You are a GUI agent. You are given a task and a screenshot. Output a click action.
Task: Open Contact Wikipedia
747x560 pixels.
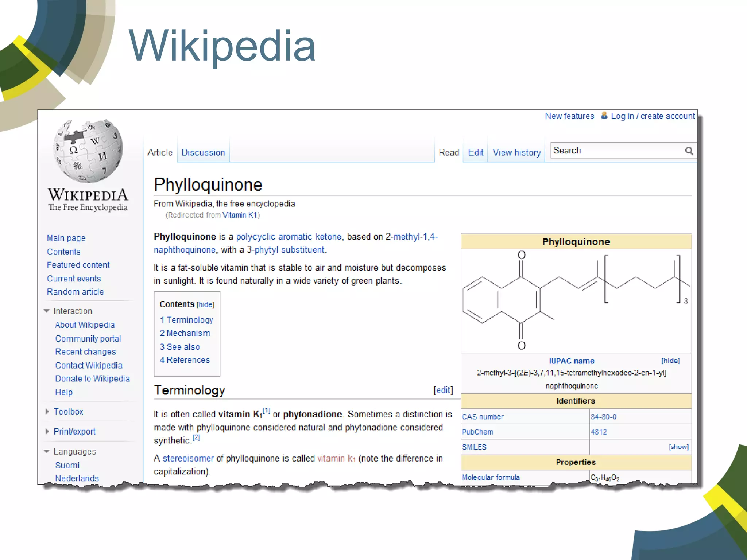(x=89, y=365)
